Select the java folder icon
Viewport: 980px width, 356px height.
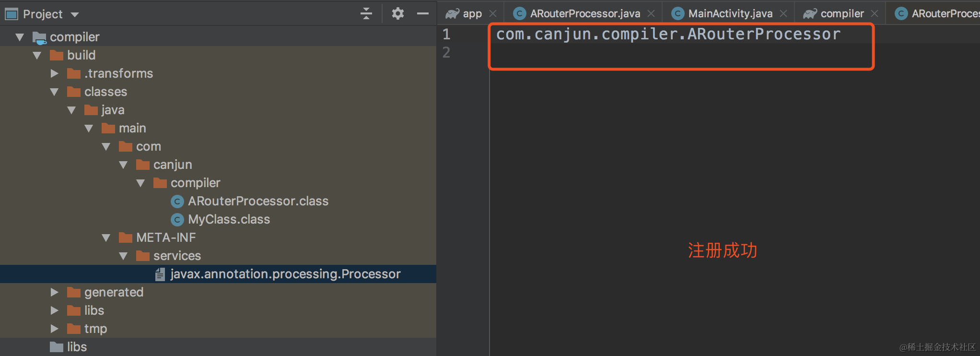91,110
